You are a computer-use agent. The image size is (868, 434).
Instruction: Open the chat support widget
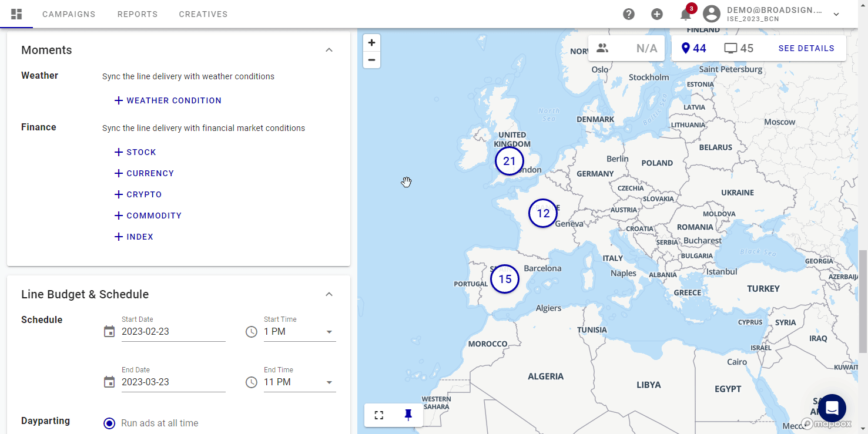click(x=832, y=408)
